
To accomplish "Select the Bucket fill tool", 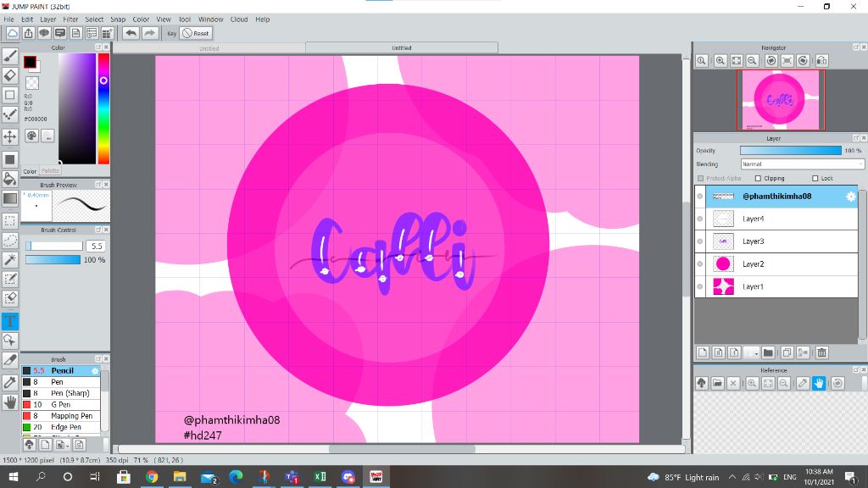I will pyautogui.click(x=10, y=178).
